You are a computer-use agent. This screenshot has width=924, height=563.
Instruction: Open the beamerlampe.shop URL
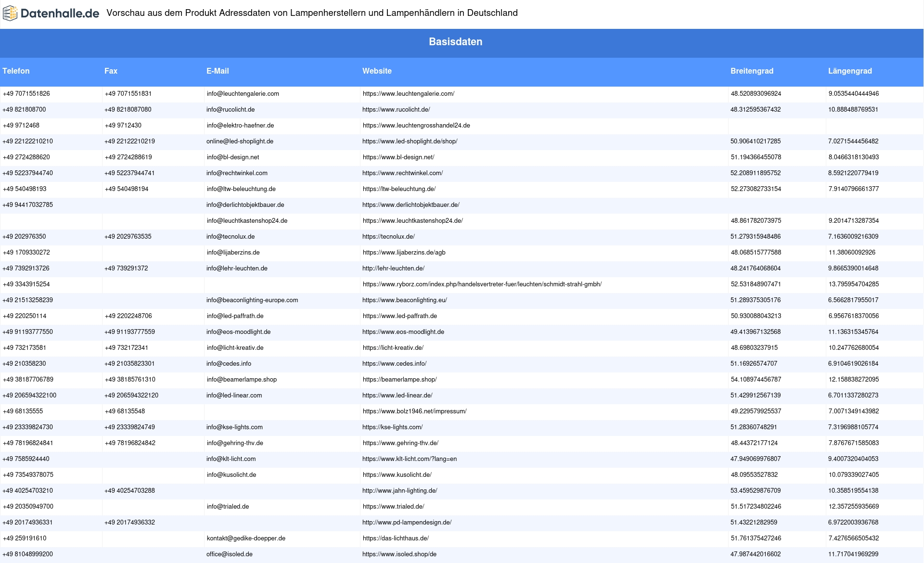point(400,380)
